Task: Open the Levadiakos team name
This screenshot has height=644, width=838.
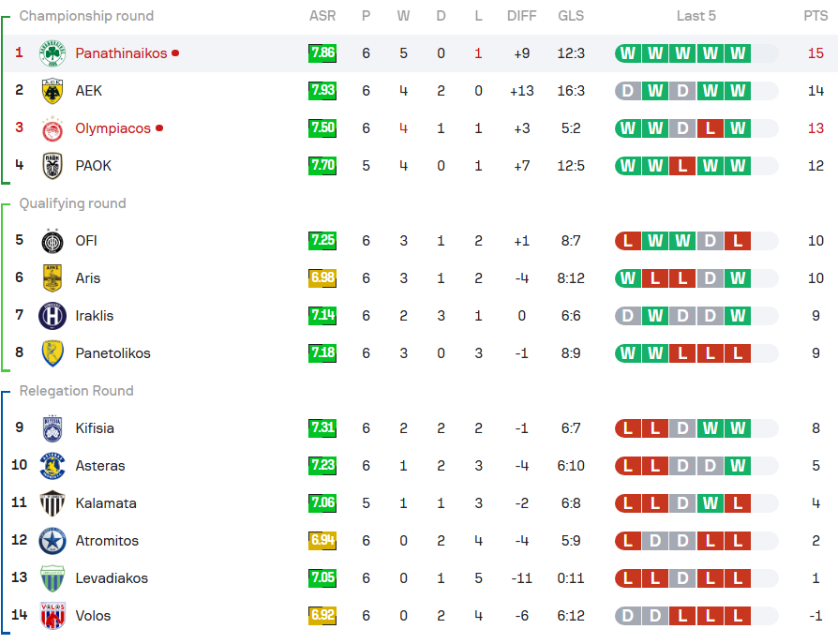Action: [x=112, y=578]
